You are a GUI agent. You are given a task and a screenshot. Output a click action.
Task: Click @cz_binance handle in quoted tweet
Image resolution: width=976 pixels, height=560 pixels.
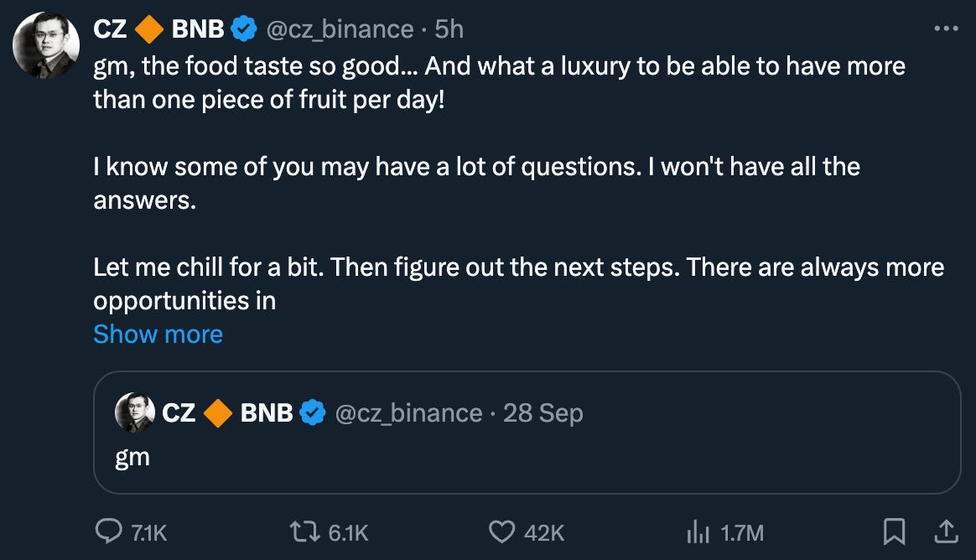[408, 412]
